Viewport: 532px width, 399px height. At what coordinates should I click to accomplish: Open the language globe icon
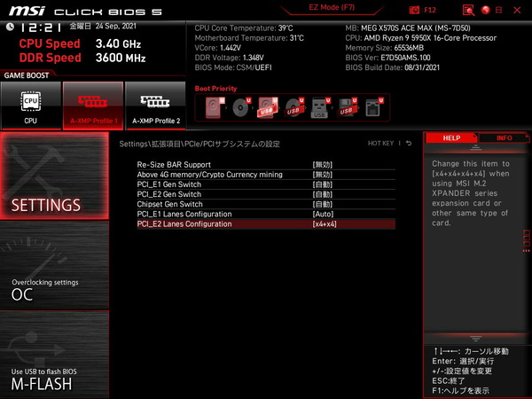pyautogui.click(x=486, y=10)
